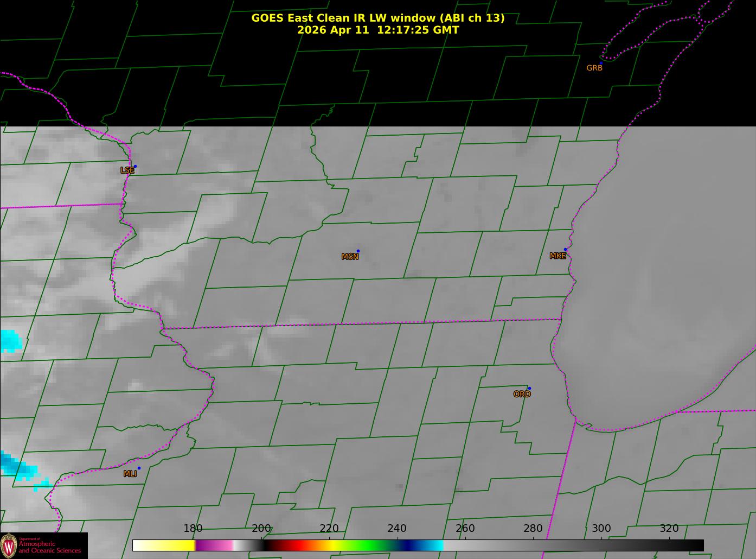Click the ORD station marker dot
This screenshot has width=756, height=559.
[529, 389]
